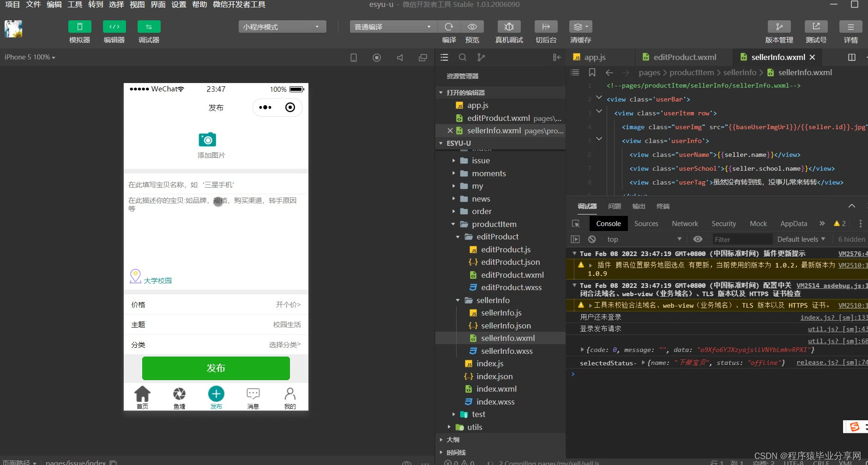Split the editor with the layout icon
The height and width of the screenshot is (465, 868).
pyautogui.click(x=852, y=57)
